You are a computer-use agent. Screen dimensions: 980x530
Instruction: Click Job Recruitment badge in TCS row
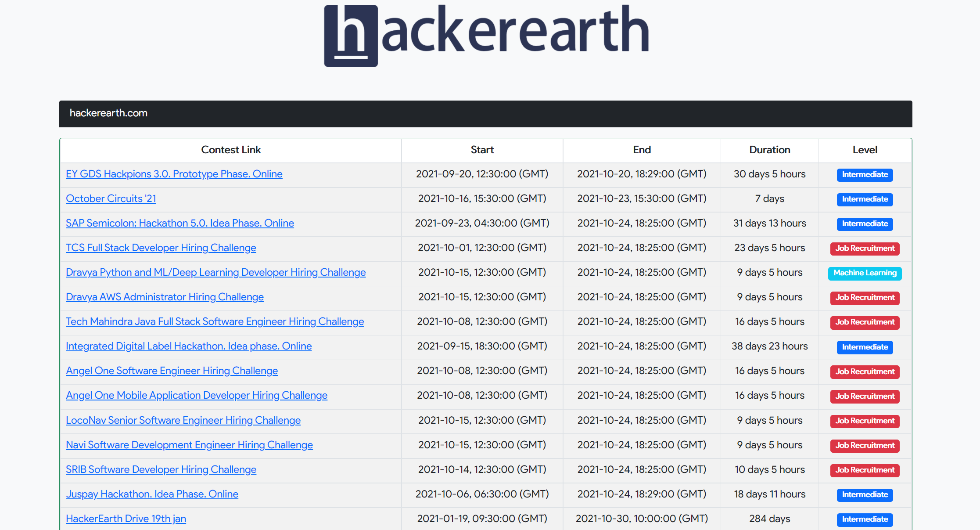tap(865, 248)
